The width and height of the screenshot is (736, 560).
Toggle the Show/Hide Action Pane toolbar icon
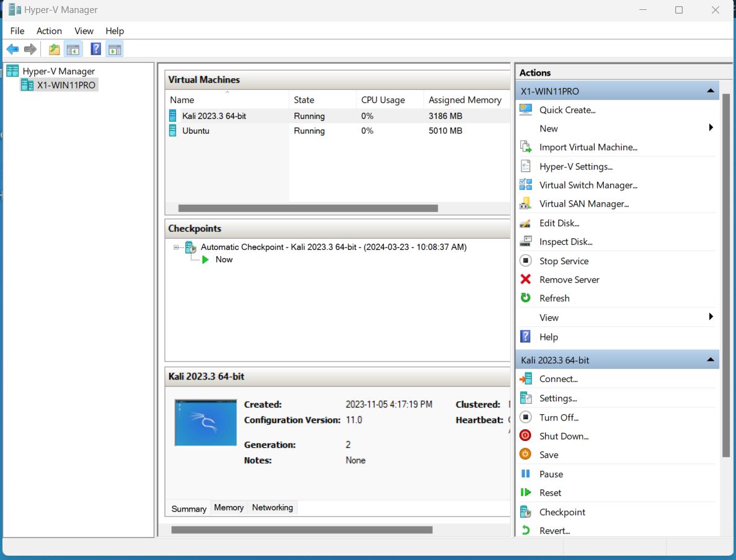click(x=115, y=49)
